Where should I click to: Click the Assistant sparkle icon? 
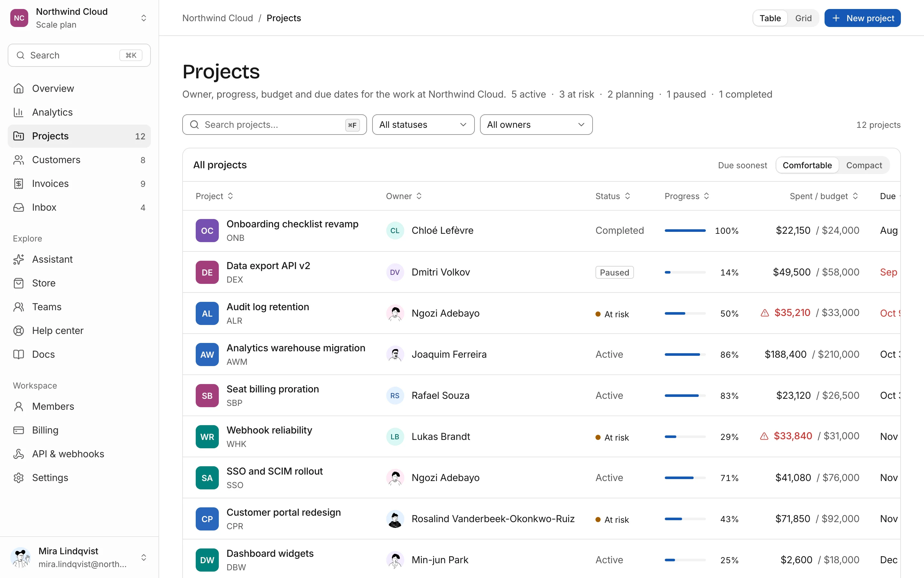pos(18,259)
